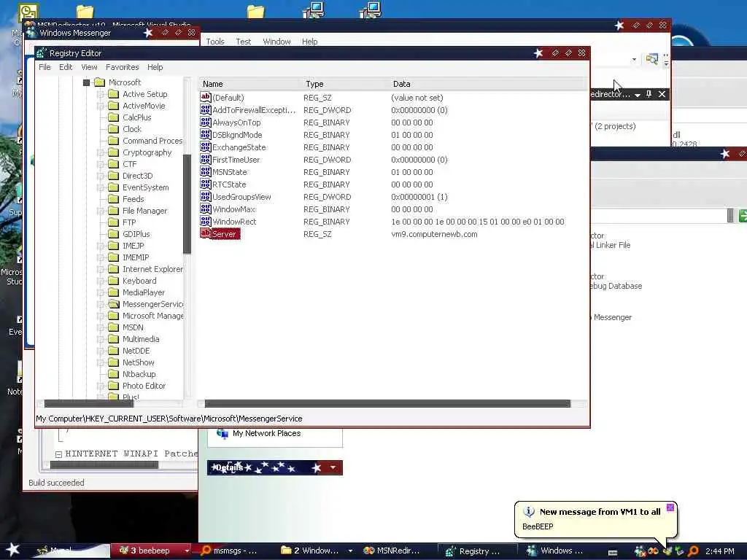
Task: Select the CalcPlus folder icon
Action: pos(113,117)
